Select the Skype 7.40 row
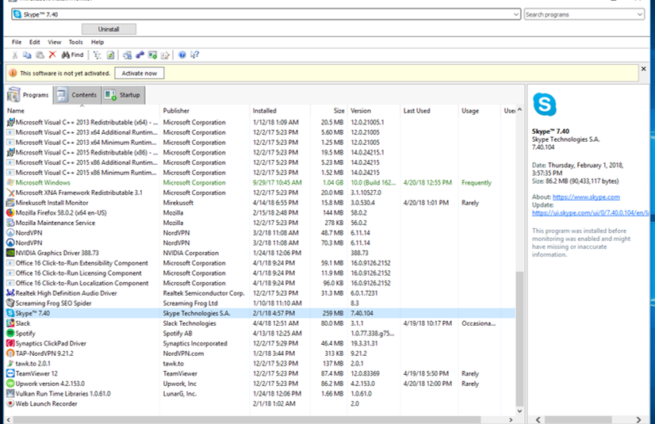 (260, 313)
